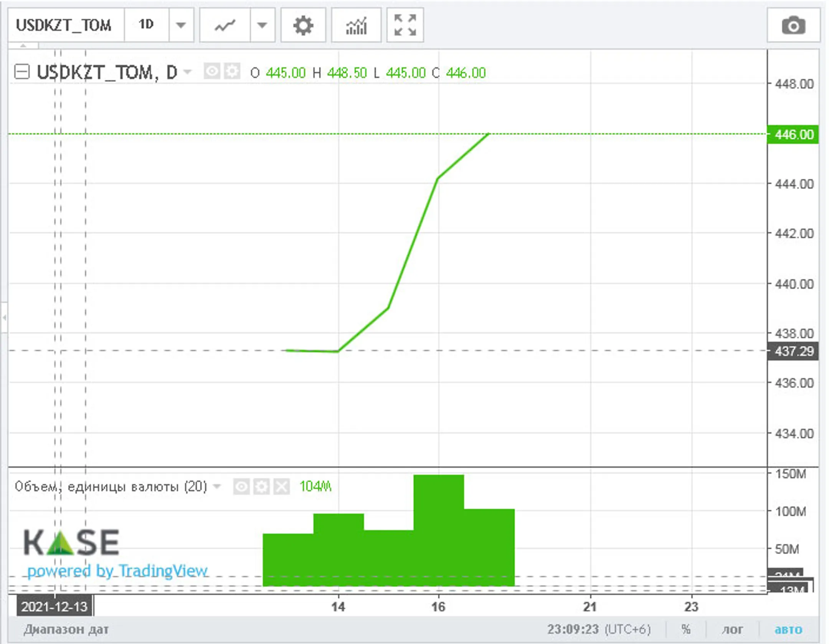This screenshot has width=829, height=644.
Task: Open USDKZT_TOM series settings gear
Action: point(232,71)
